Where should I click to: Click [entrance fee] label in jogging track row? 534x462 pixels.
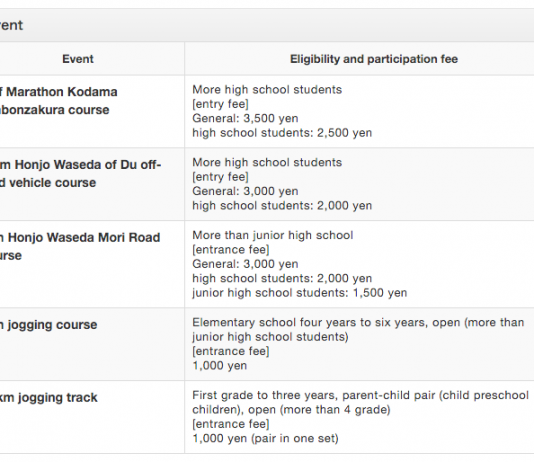pyautogui.click(x=231, y=424)
